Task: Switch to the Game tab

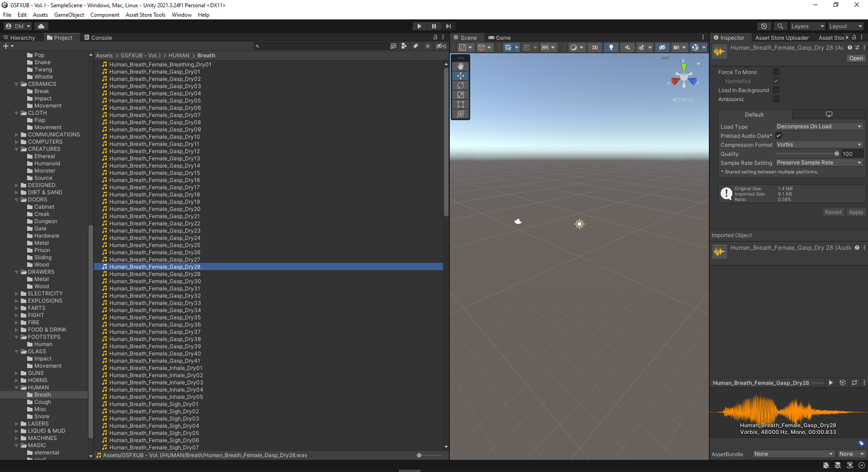Action: (500, 37)
